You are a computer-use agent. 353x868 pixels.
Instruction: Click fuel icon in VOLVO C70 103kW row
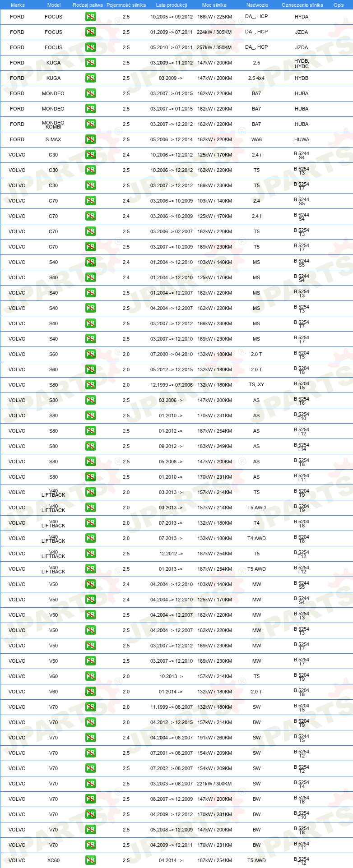tap(90, 201)
